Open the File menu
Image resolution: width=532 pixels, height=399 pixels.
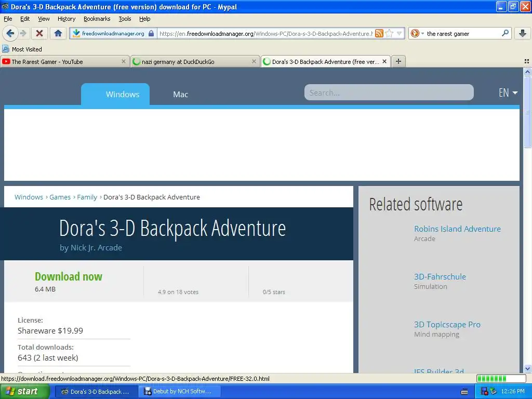coord(8,19)
